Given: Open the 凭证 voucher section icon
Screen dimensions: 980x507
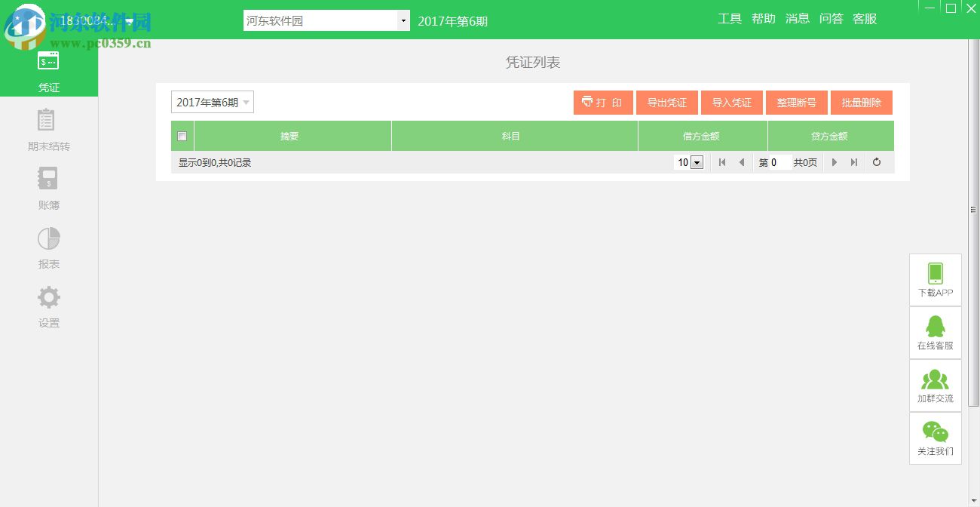Looking at the screenshot, I should point(48,61).
